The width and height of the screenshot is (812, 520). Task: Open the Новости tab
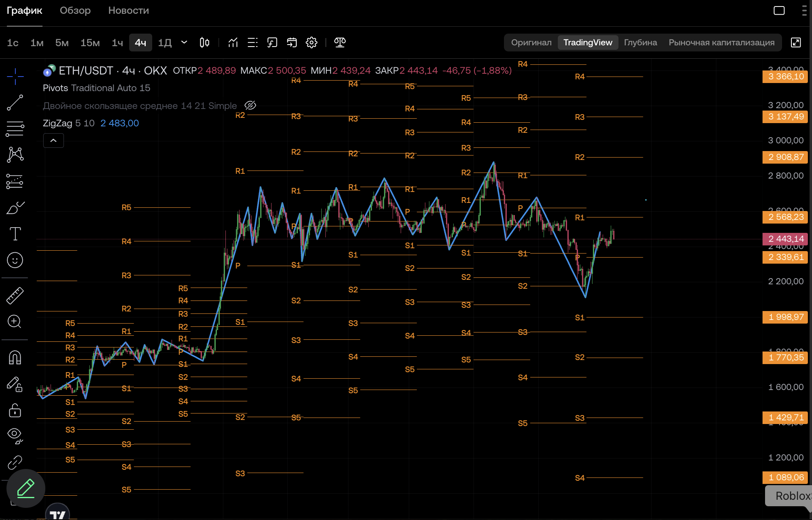tap(128, 11)
